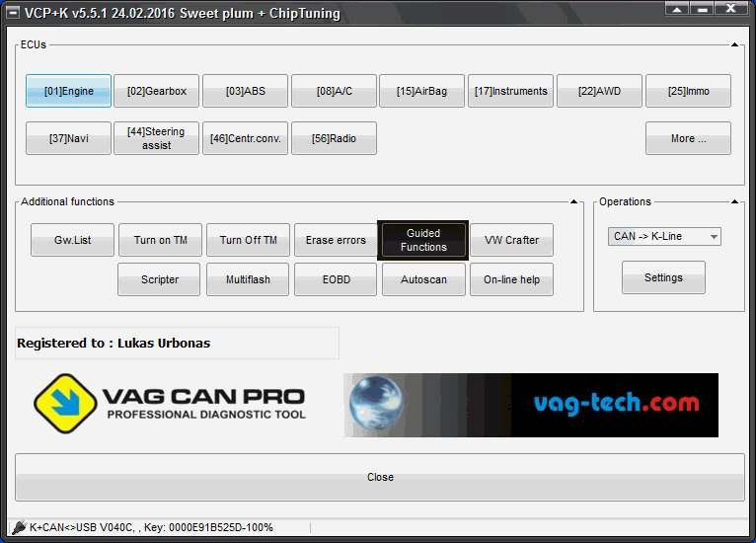The width and height of the screenshot is (756, 543).
Task: Click the K+CAN<>USB V040C status text
Action: 151,527
